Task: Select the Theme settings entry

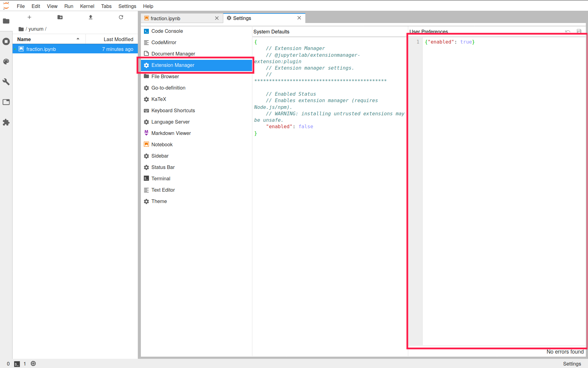Action: pyautogui.click(x=159, y=201)
